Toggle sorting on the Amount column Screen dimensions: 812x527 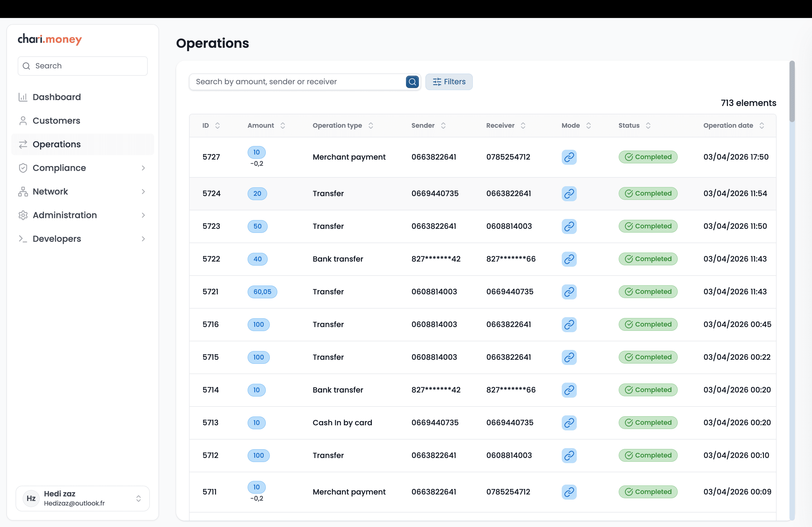click(x=282, y=125)
